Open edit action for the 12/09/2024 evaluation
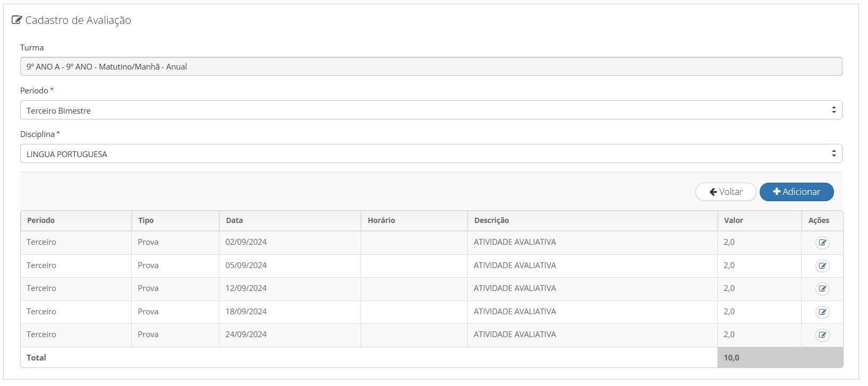Viewport: 868px width, 386px height. pos(822,289)
